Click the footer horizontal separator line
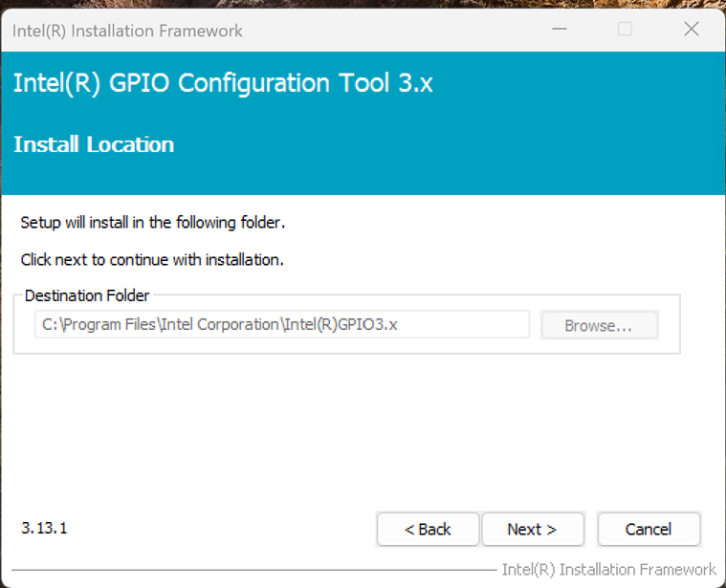The width and height of the screenshot is (726, 588). [x=253, y=570]
